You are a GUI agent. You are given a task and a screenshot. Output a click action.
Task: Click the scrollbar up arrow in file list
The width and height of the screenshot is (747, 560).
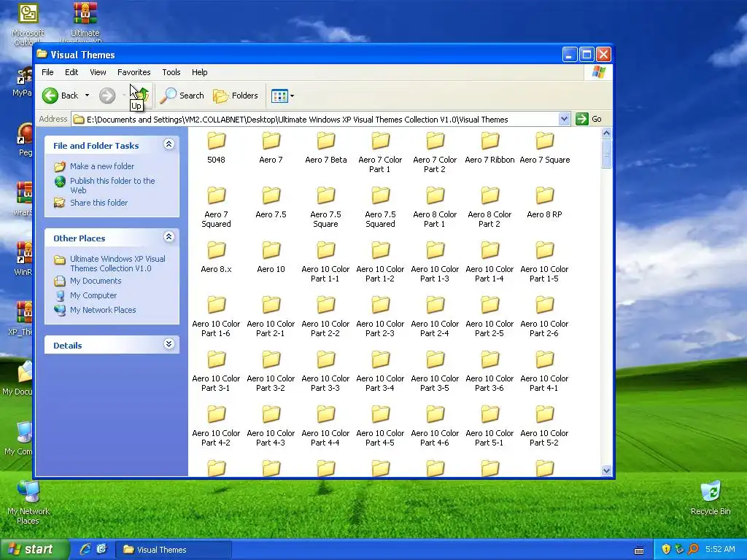[x=606, y=133]
